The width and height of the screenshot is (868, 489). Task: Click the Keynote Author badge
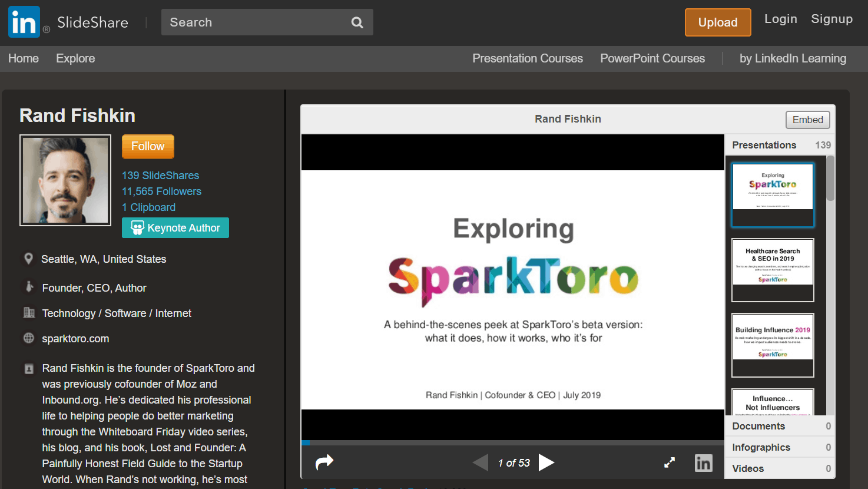coord(175,228)
